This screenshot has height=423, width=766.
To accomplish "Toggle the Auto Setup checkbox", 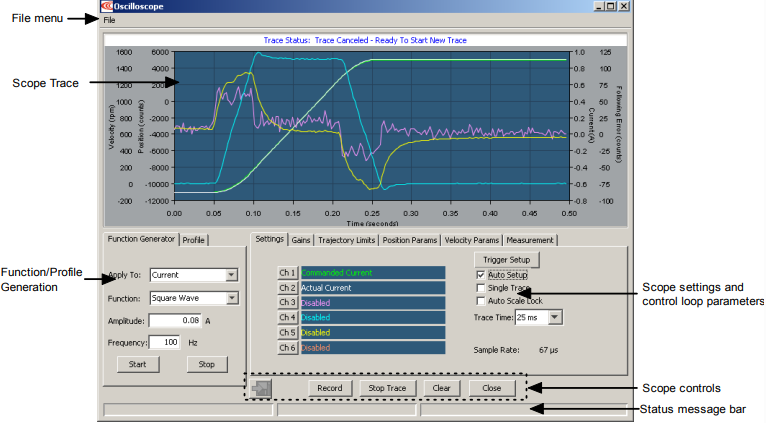I will click(x=481, y=275).
